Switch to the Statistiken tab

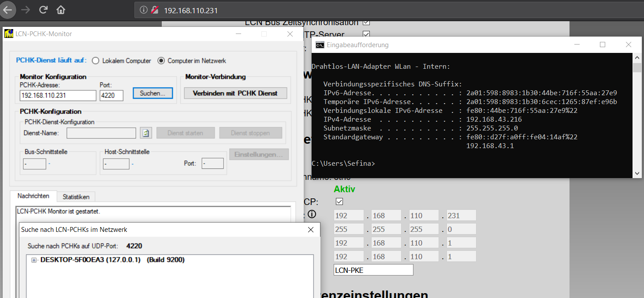pos(76,197)
